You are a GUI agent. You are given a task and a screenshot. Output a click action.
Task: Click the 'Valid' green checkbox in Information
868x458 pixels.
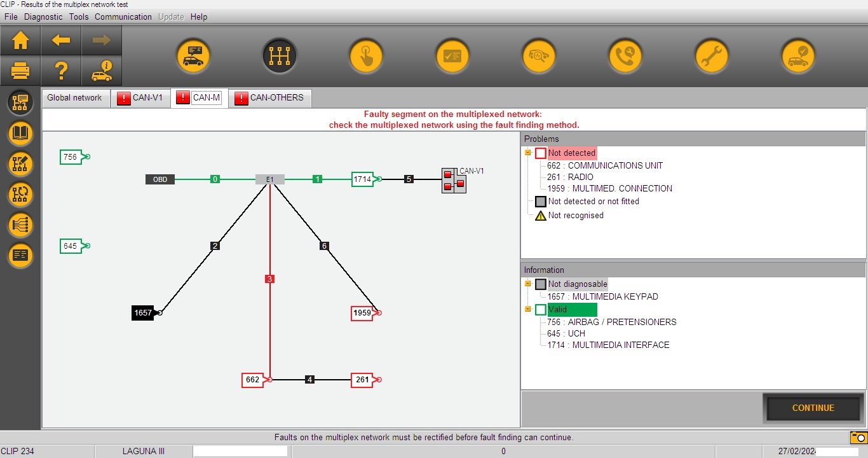pos(541,310)
